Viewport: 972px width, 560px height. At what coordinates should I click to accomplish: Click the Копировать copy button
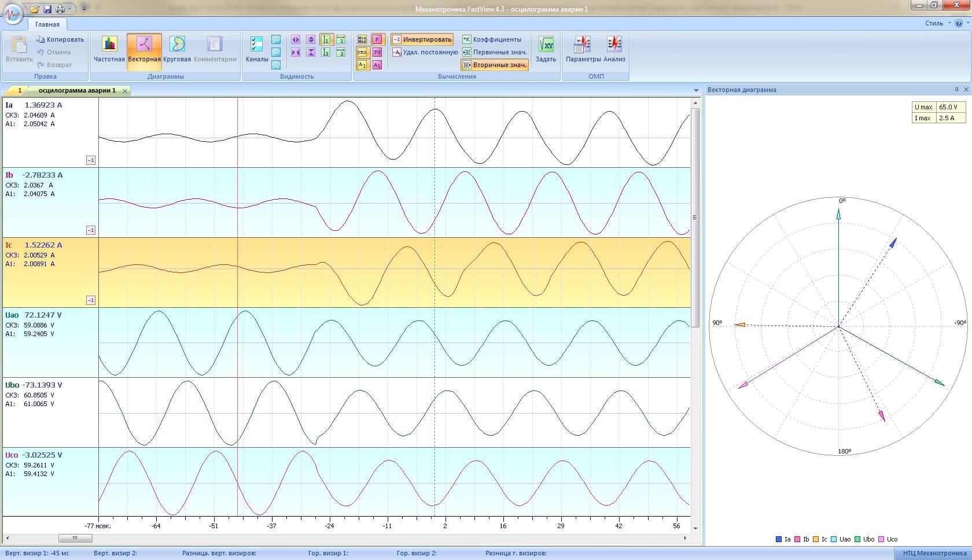60,39
